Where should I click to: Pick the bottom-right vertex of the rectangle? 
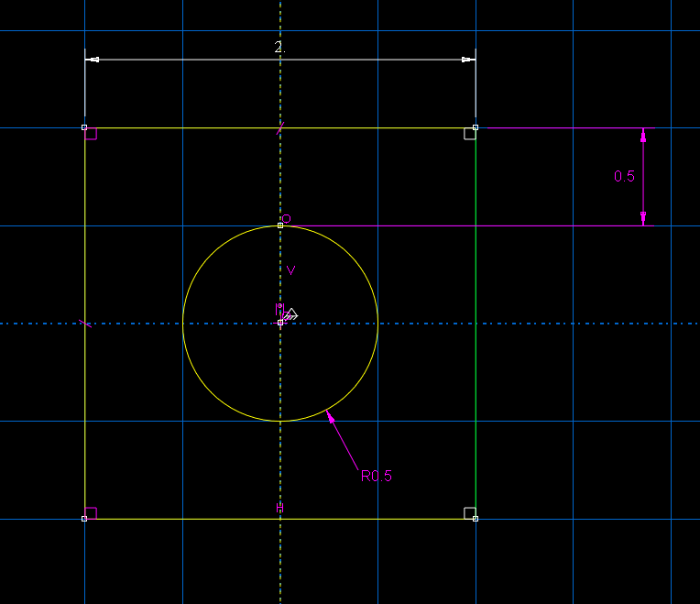(475, 519)
